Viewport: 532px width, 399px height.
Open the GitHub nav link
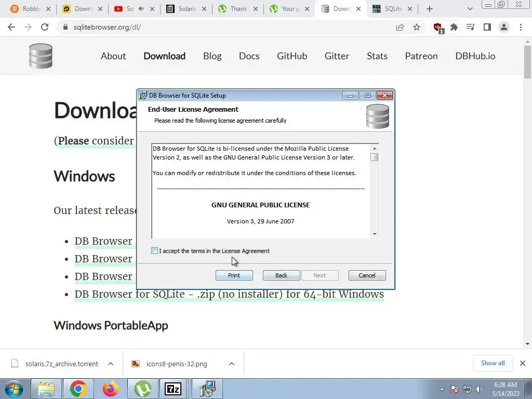point(292,56)
